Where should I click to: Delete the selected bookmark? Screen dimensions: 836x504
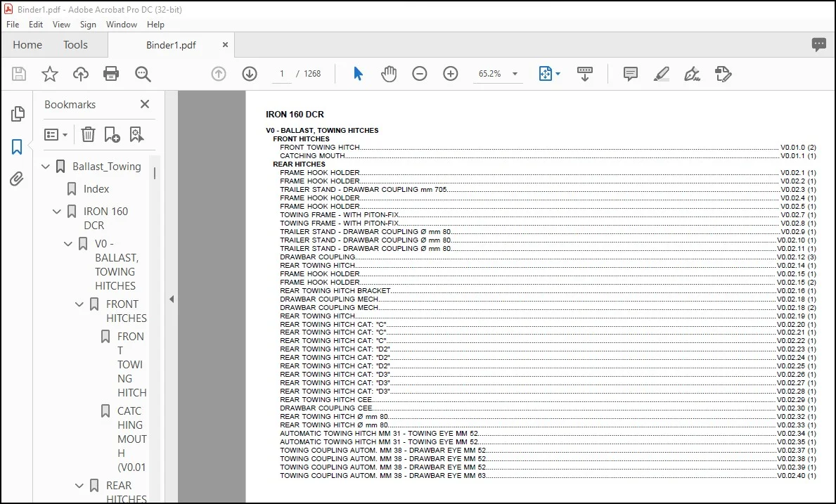[x=88, y=135]
